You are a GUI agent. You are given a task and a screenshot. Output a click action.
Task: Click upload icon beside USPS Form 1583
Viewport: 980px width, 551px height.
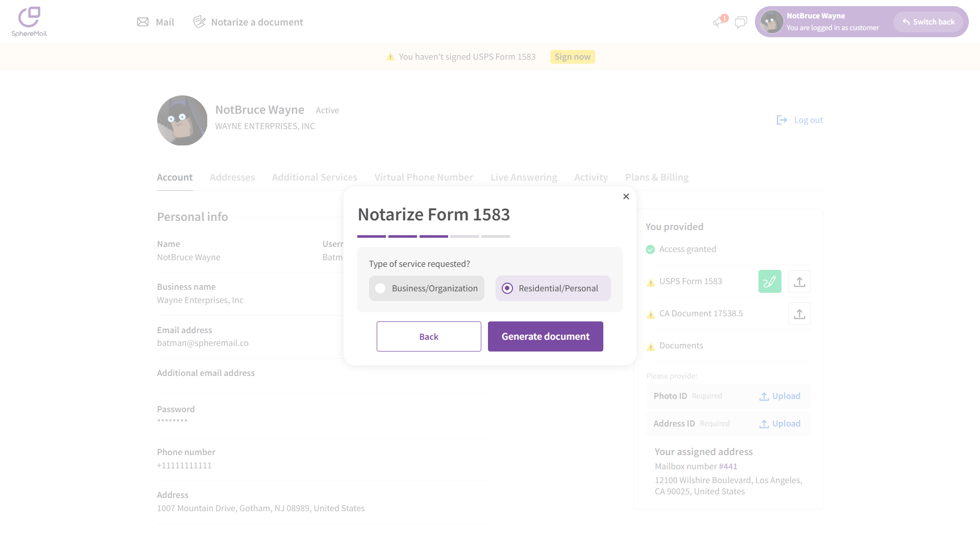click(799, 282)
